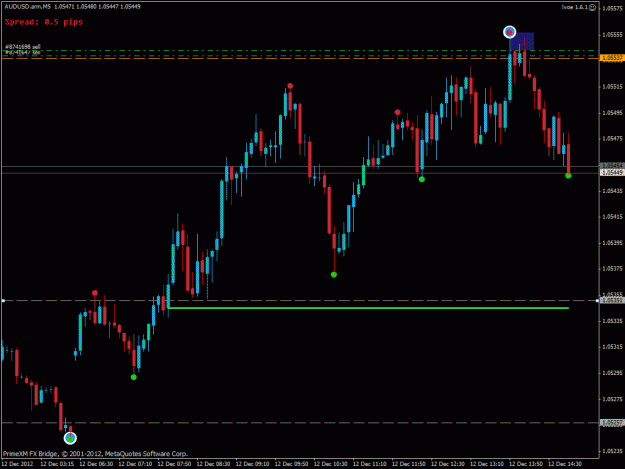Click the 1.05555 price scale label

pyautogui.click(x=612, y=35)
